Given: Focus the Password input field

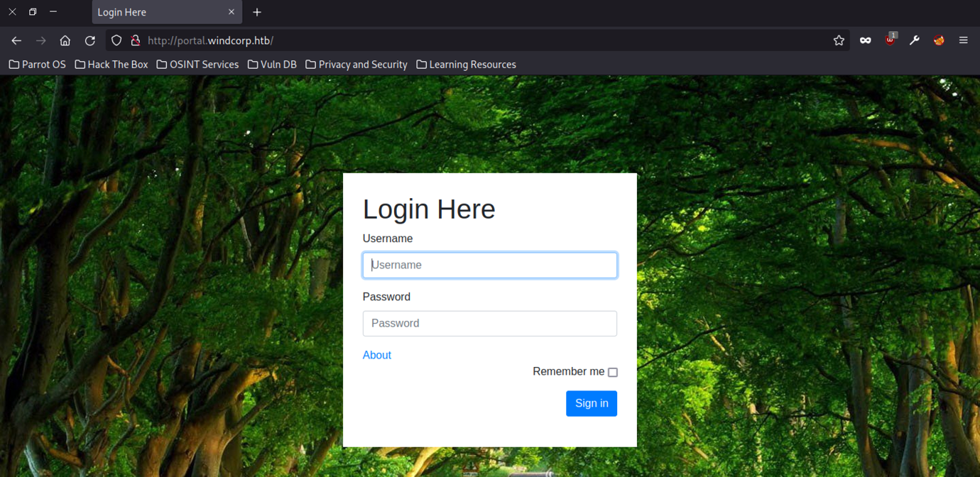Looking at the screenshot, I should (x=489, y=324).
